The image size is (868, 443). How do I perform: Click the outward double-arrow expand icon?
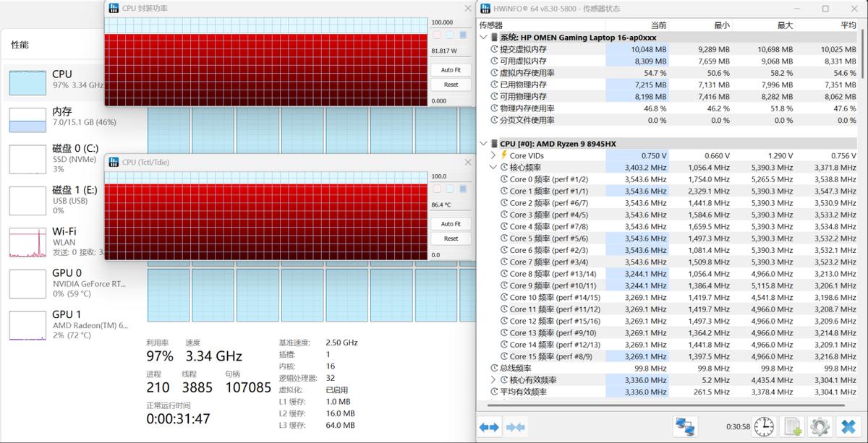pyautogui.click(x=488, y=427)
